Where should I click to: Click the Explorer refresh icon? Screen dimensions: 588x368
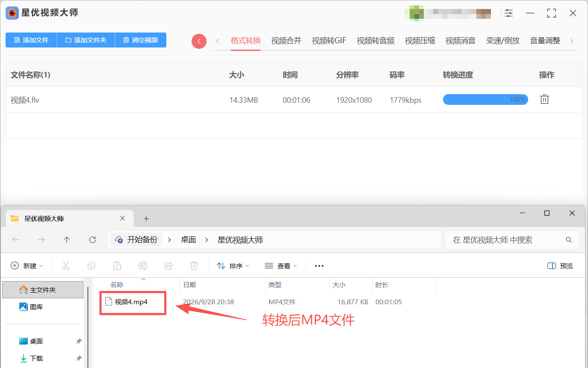pos(92,240)
